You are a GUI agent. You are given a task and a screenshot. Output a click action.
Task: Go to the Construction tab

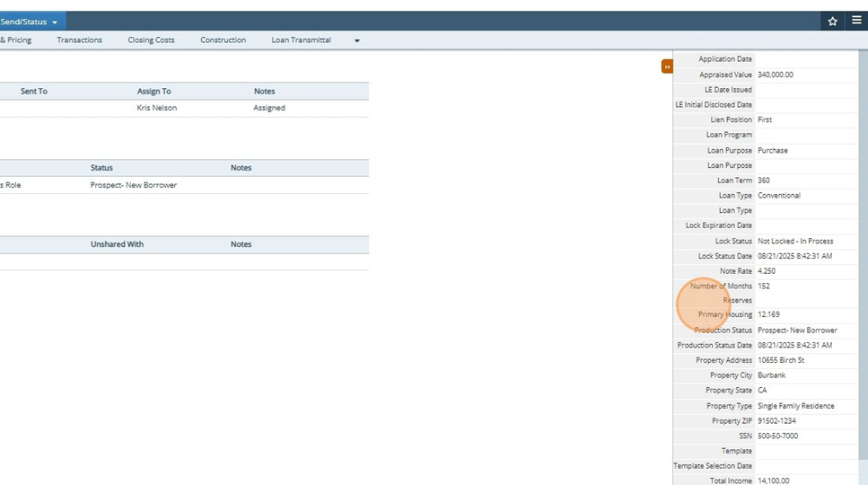(223, 40)
